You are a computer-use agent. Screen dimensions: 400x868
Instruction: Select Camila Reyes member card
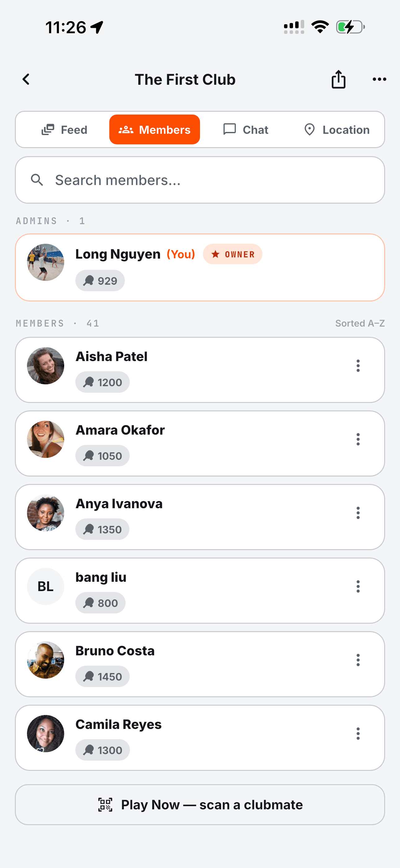(x=200, y=738)
